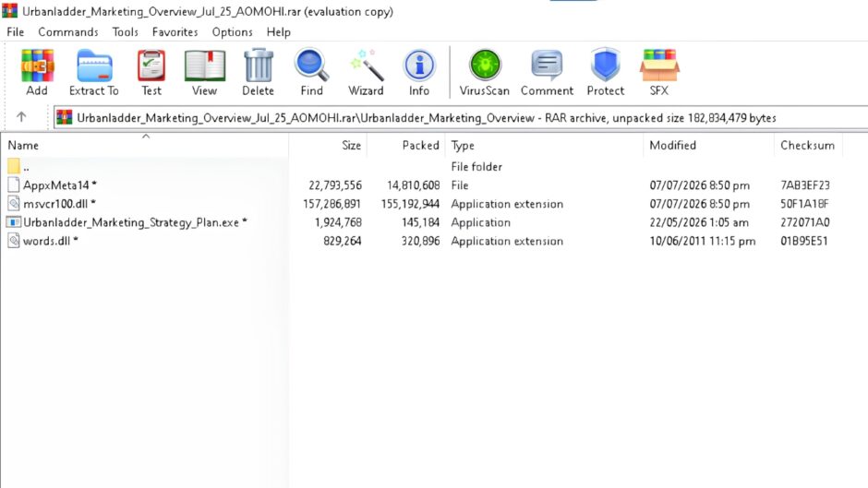
Task: Open the File menu
Action: point(16,32)
